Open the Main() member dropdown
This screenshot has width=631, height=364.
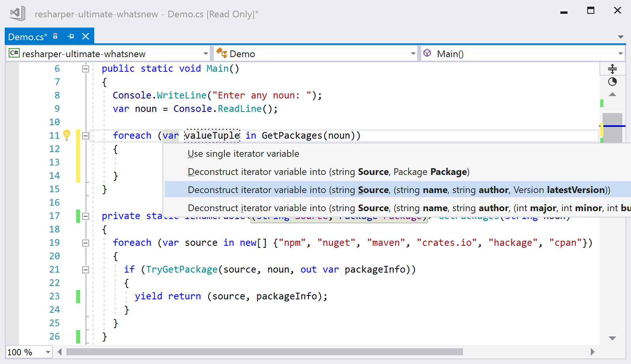621,54
